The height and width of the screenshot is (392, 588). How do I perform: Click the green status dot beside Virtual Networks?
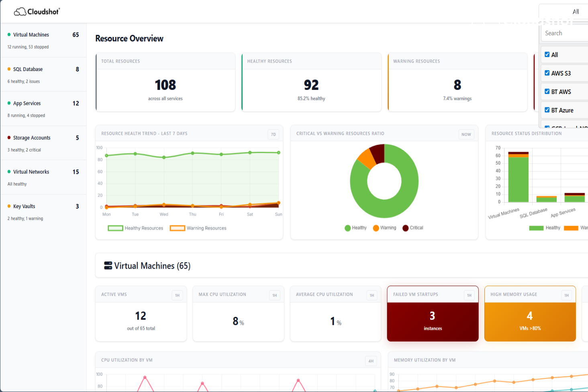tap(8, 172)
